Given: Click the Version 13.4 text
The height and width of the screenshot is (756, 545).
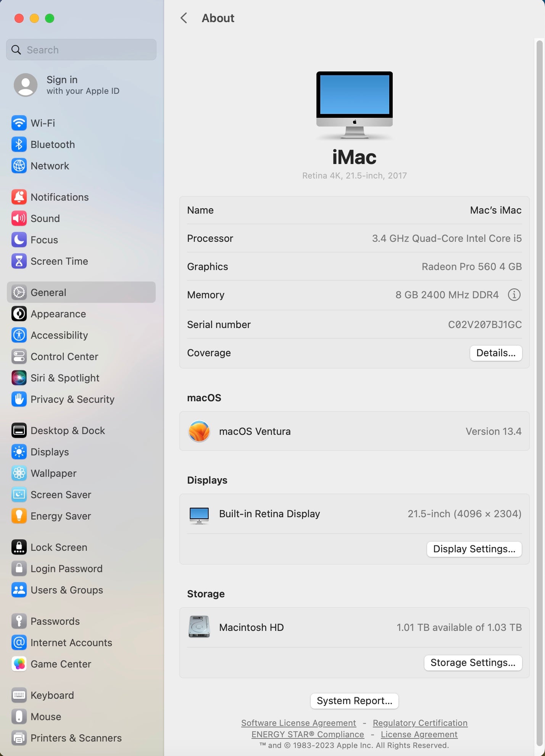Looking at the screenshot, I should [493, 431].
